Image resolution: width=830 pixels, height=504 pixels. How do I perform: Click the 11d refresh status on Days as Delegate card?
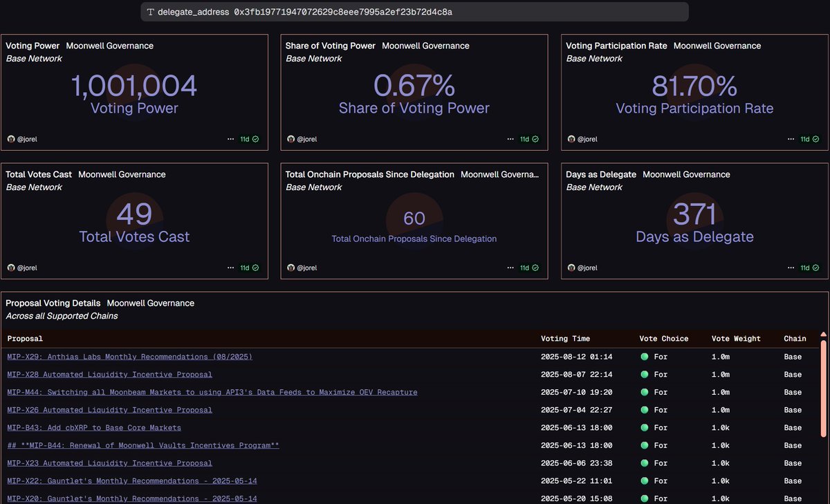pos(810,268)
